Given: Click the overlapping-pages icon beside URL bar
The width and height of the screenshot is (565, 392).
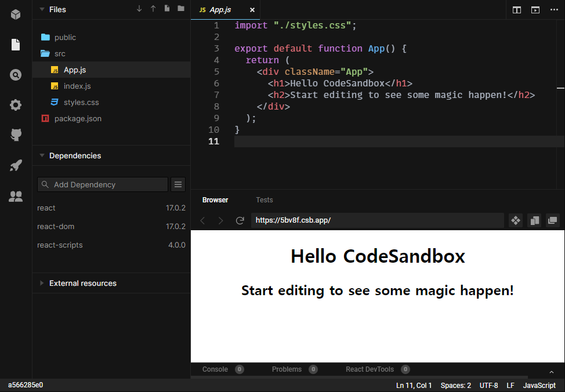Looking at the screenshot, I should point(534,220).
